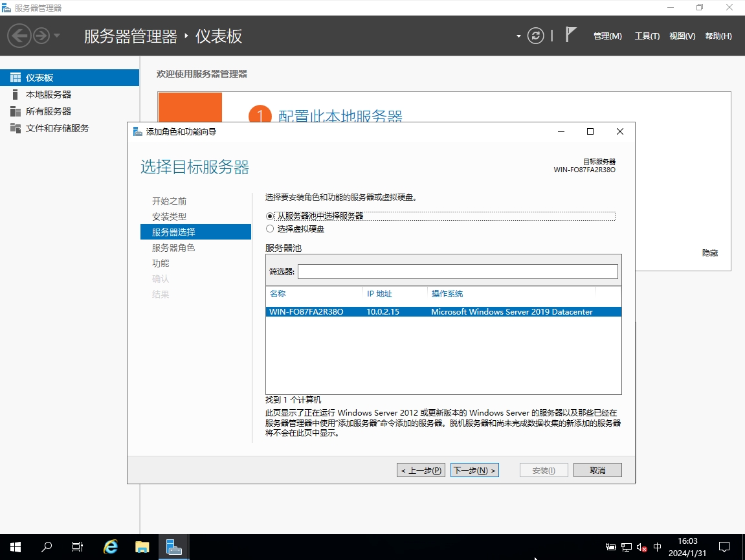The width and height of the screenshot is (745, 560).
Task: Open the 管理(M) menu
Action: pos(607,36)
